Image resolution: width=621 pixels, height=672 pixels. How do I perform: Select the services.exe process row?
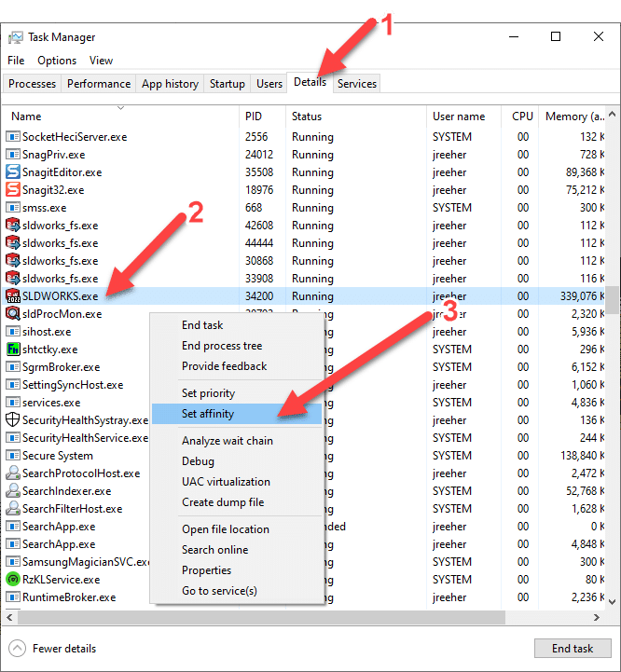point(304,402)
